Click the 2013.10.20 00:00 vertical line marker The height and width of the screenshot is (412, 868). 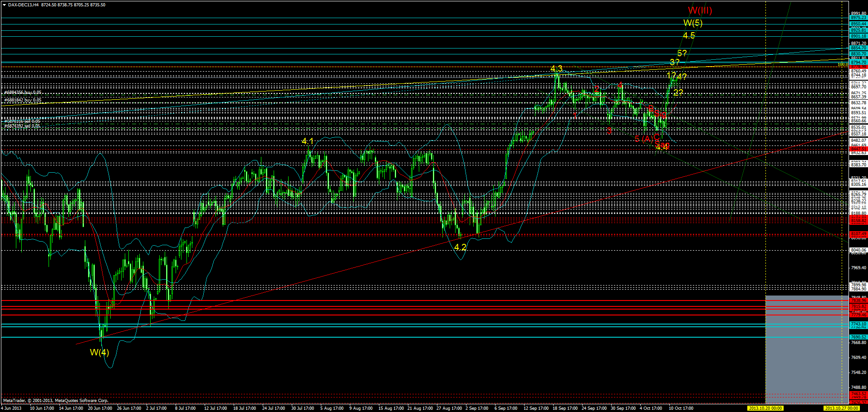[765, 407]
